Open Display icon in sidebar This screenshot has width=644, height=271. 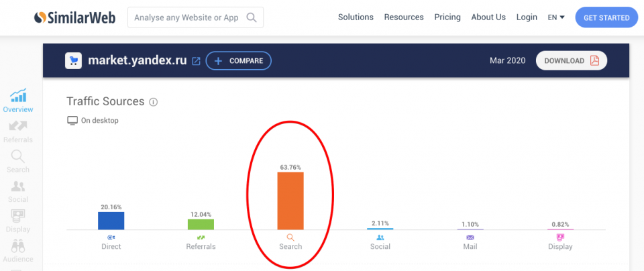18,216
